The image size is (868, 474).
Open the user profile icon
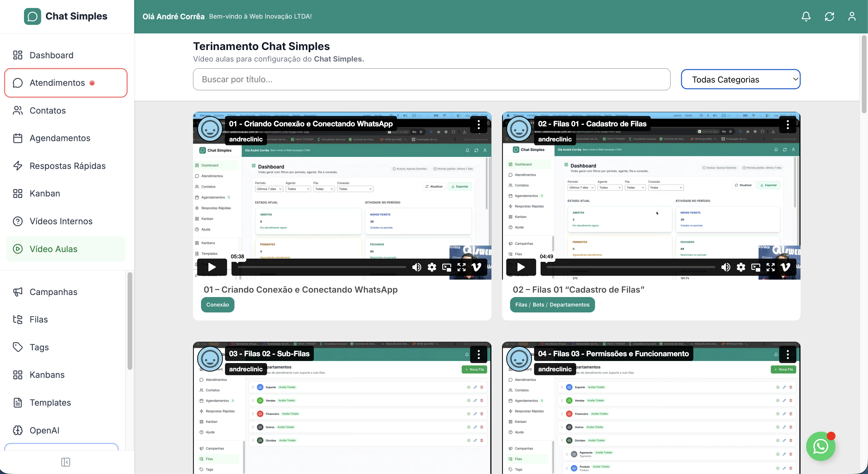click(851, 17)
